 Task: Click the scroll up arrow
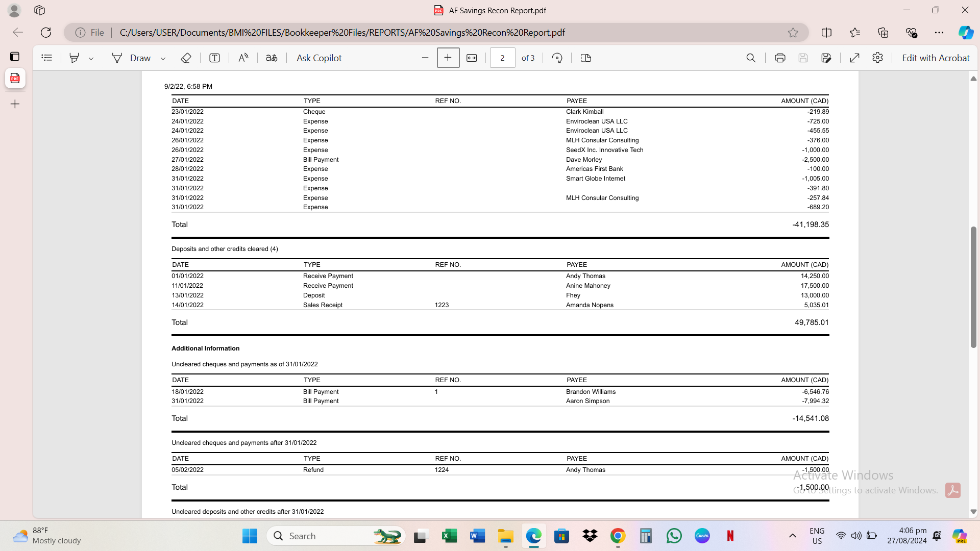pos(973,79)
